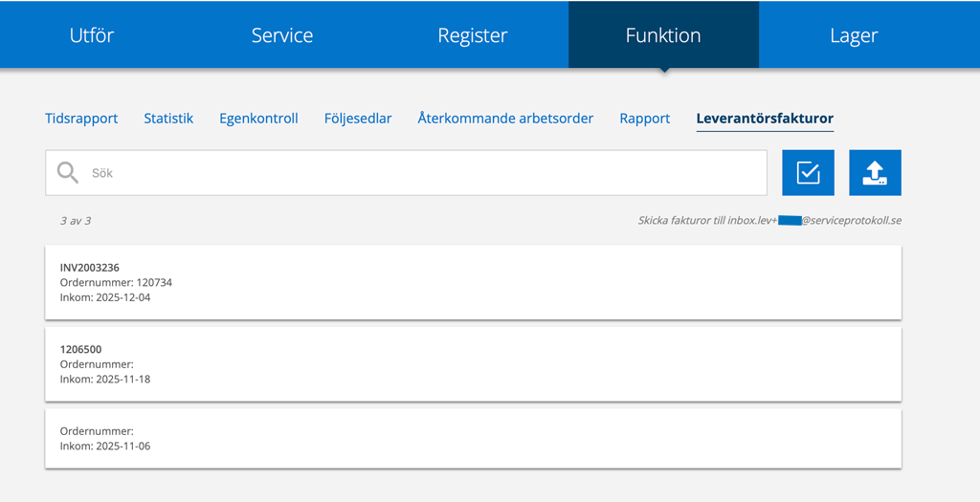Select the Rapport sub-tab
Screen dimensions: 980x502
[645, 119]
